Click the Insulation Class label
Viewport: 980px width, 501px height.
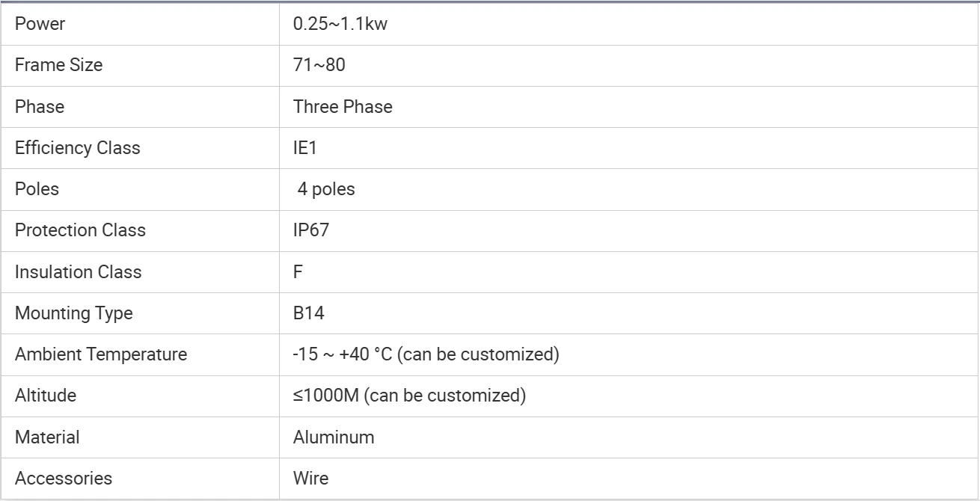(78, 272)
